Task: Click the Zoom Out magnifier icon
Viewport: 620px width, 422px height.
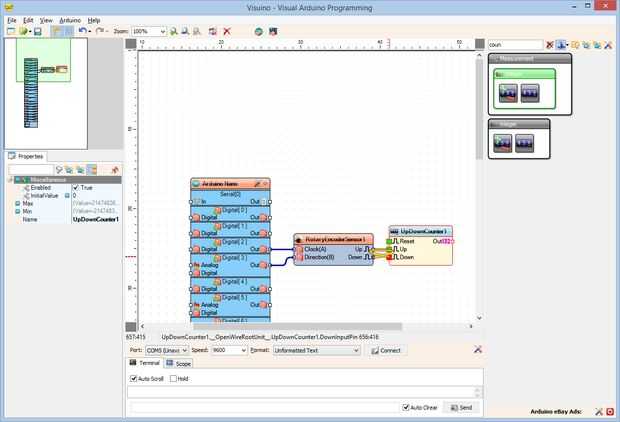Action: [x=185, y=31]
